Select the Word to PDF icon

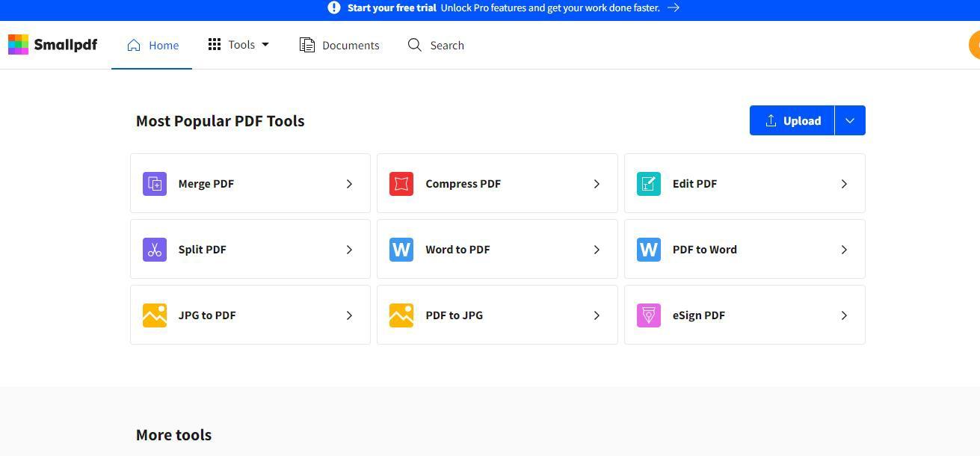(401, 249)
